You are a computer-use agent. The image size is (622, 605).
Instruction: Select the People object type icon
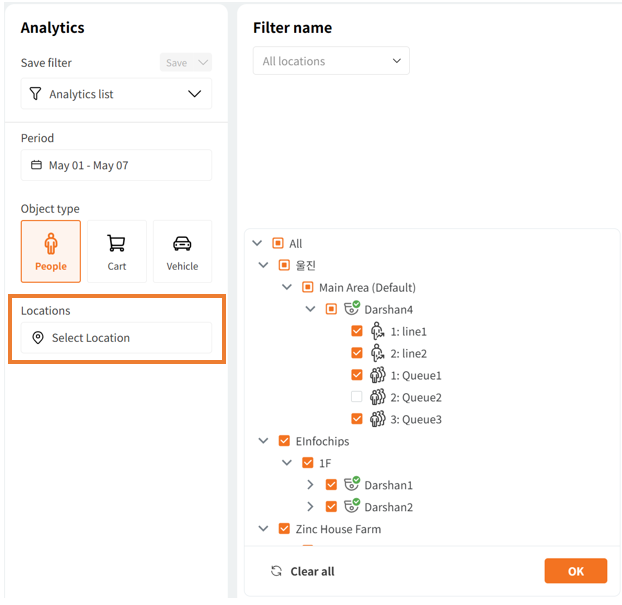pyautogui.click(x=51, y=243)
